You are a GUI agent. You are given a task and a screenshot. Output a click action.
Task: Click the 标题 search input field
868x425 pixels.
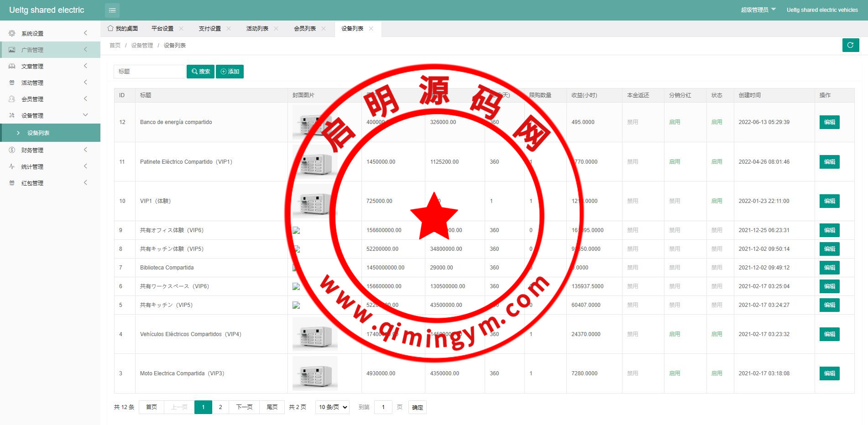point(149,72)
